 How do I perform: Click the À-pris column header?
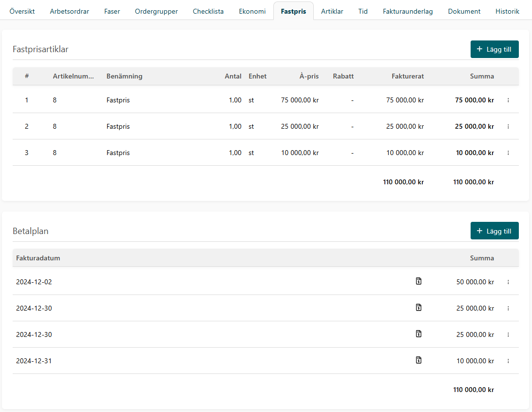309,76
